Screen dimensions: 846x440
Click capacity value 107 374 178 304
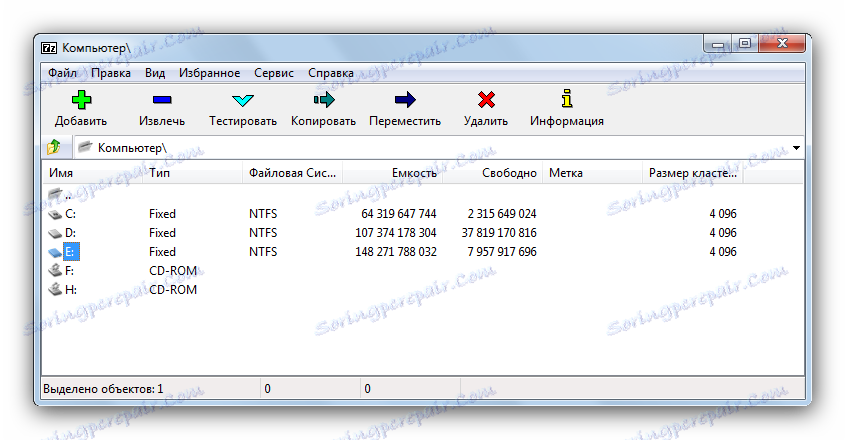395,233
